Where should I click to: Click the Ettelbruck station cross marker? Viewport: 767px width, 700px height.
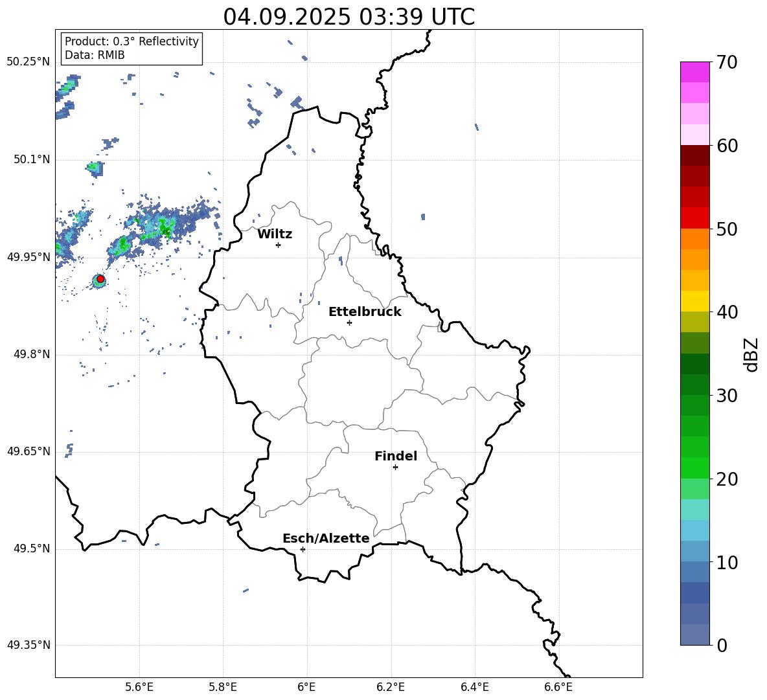click(349, 322)
